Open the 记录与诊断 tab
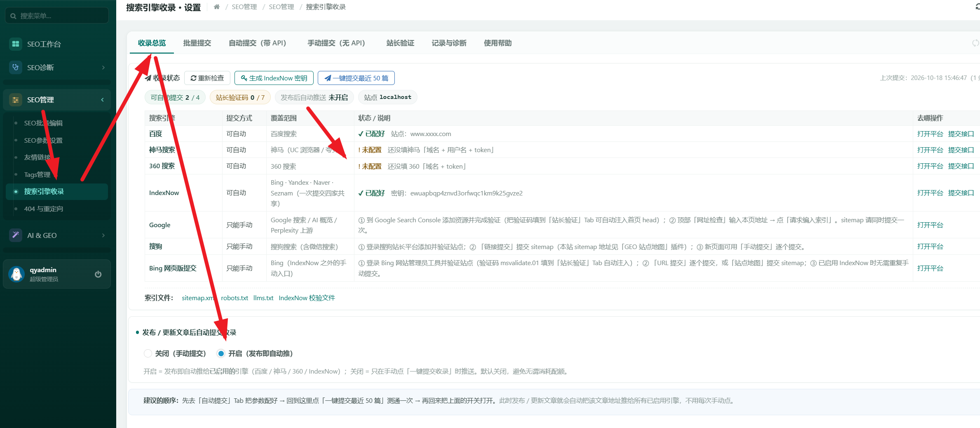 (449, 43)
